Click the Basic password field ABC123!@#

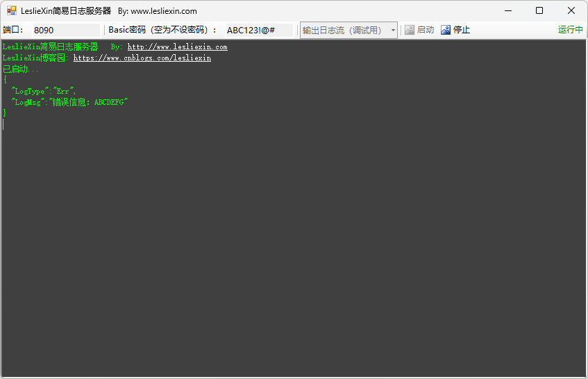point(259,30)
